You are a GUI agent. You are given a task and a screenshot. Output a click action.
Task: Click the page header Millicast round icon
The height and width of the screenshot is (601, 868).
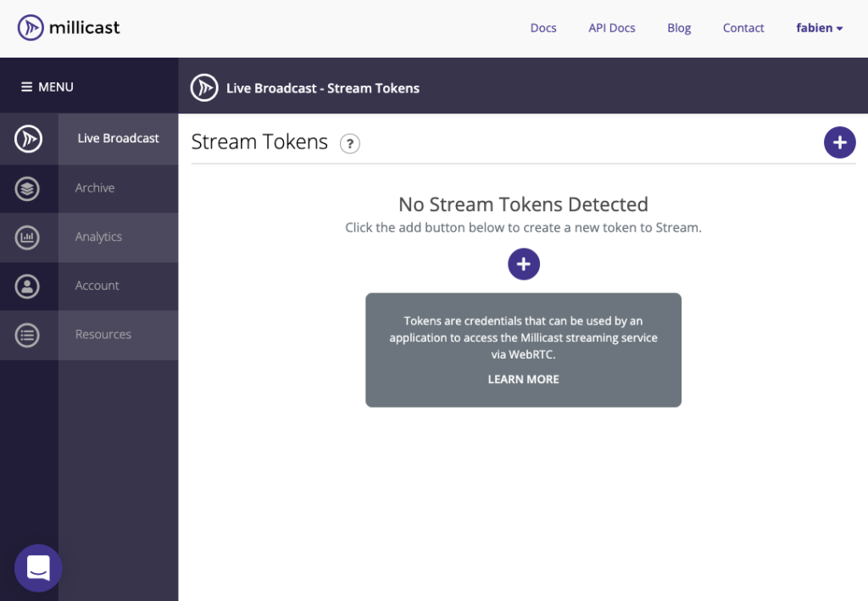pyautogui.click(x=204, y=87)
